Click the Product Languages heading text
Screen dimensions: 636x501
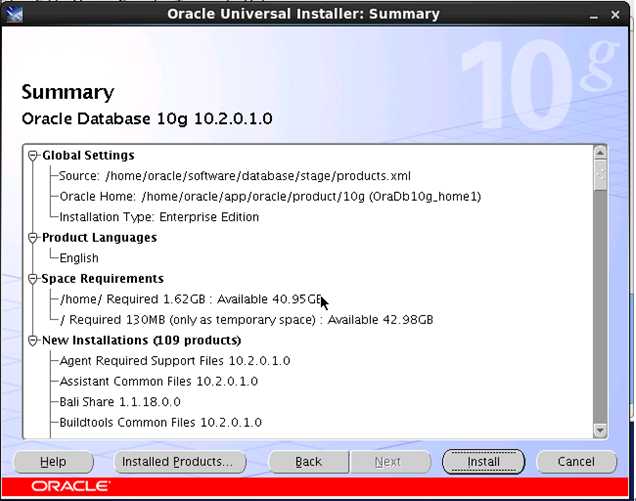(99, 238)
